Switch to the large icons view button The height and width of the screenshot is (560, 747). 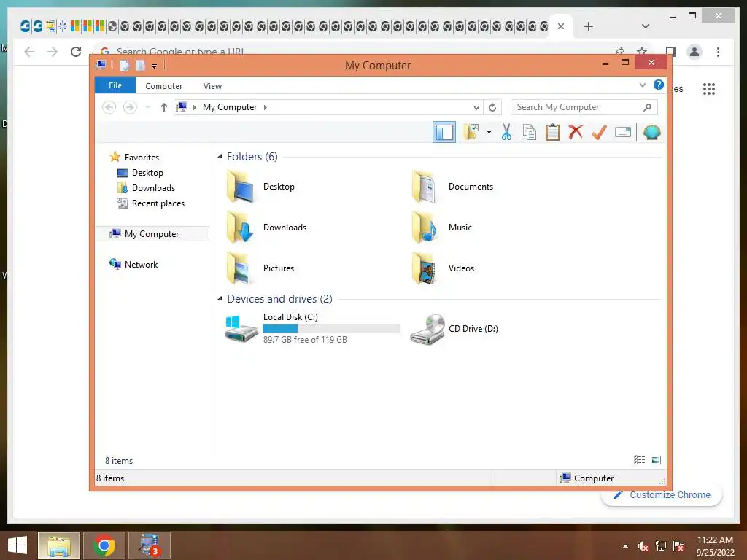tap(656, 460)
